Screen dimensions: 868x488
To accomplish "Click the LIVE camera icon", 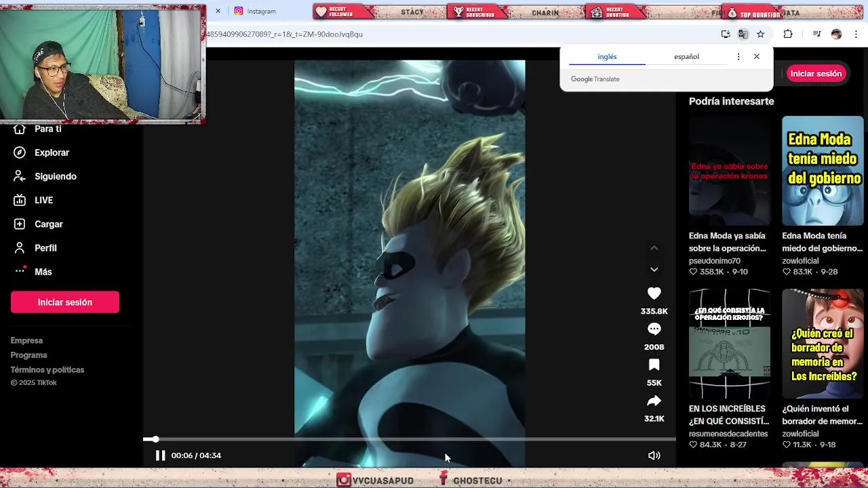I will (x=20, y=200).
